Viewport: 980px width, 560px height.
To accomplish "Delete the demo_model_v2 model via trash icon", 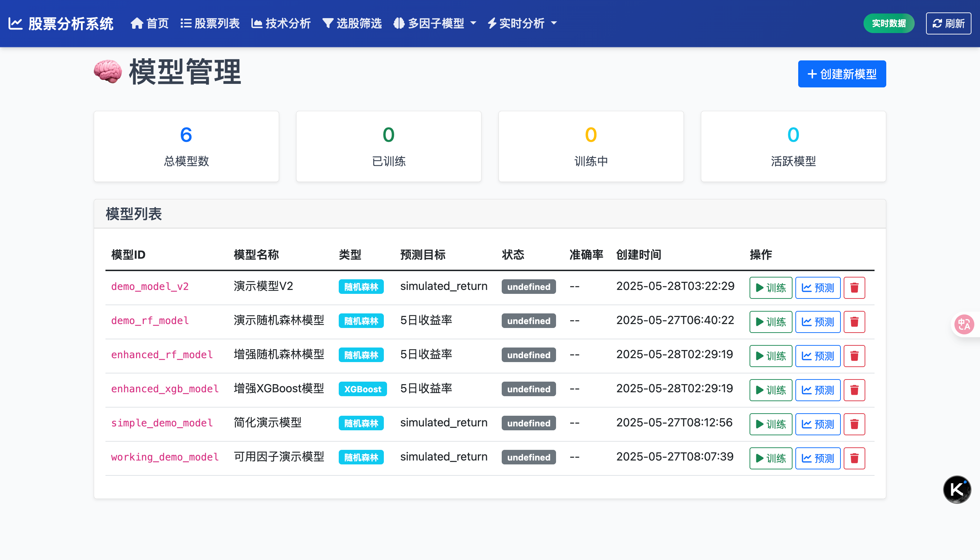I will [x=854, y=288].
